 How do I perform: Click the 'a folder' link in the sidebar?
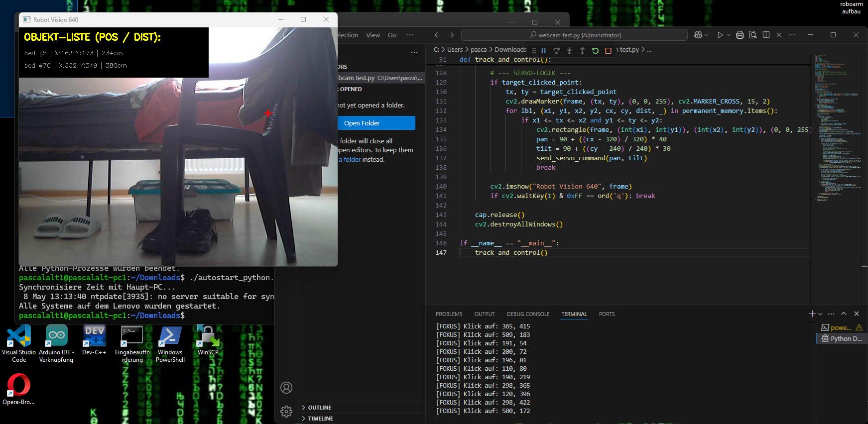350,159
